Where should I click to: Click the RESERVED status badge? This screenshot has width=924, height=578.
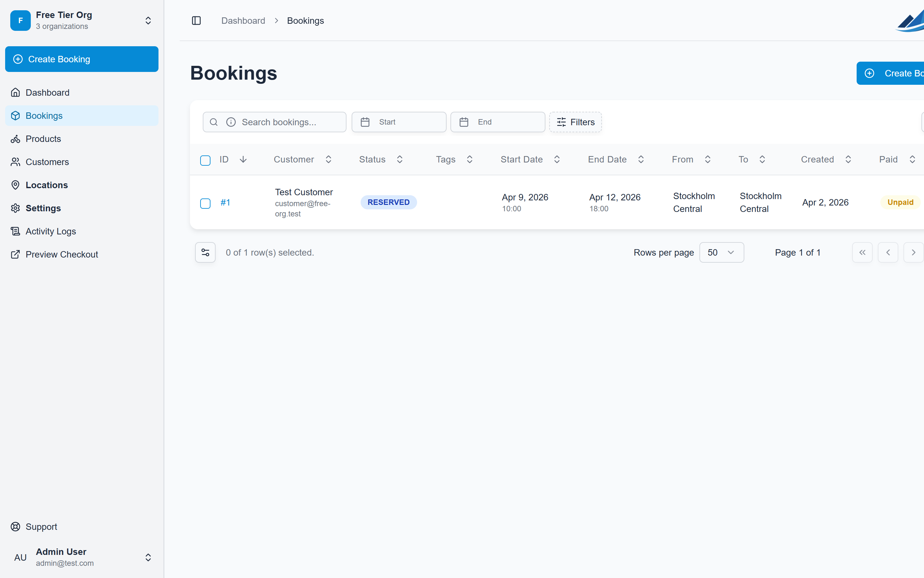[x=389, y=202]
